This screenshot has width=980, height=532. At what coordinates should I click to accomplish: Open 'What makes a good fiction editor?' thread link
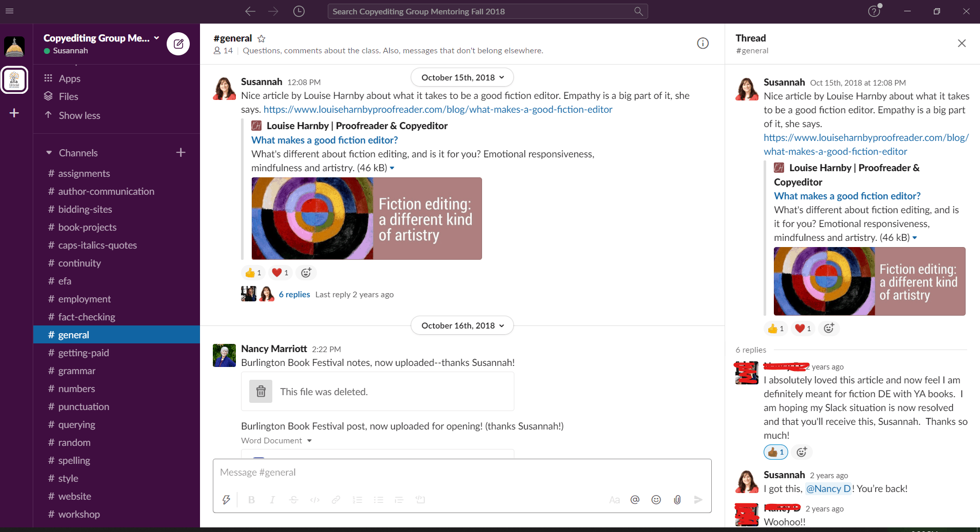pyautogui.click(x=847, y=196)
